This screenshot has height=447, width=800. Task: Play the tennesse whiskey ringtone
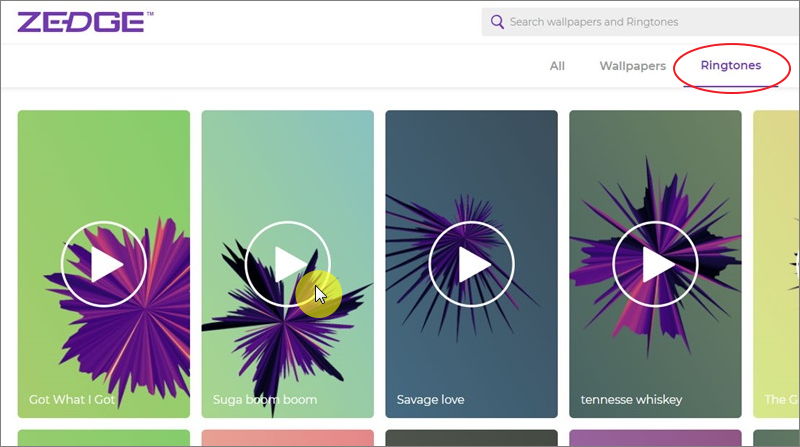(x=655, y=264)
